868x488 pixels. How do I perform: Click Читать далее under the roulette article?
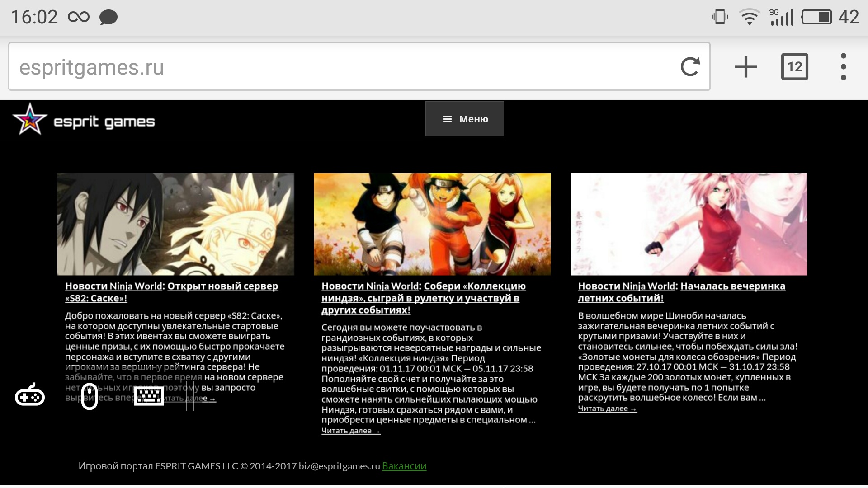[x=350, y=431]
